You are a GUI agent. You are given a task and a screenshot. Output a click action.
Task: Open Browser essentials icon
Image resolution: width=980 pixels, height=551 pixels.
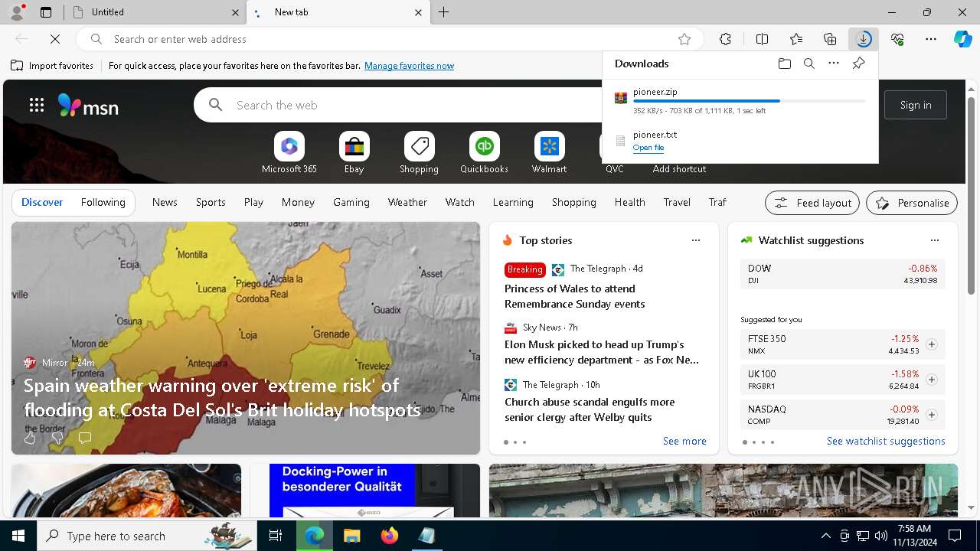pyautogui.click(x=897, y=39)
